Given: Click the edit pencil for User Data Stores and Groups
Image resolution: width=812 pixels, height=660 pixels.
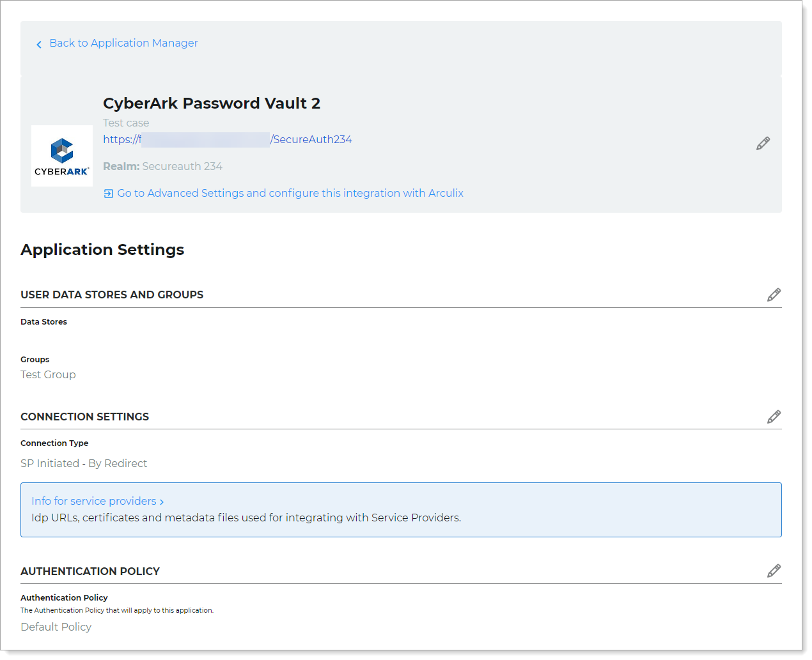Looking at the screenshot, I should pyautogui.click(x=774, y=295).
